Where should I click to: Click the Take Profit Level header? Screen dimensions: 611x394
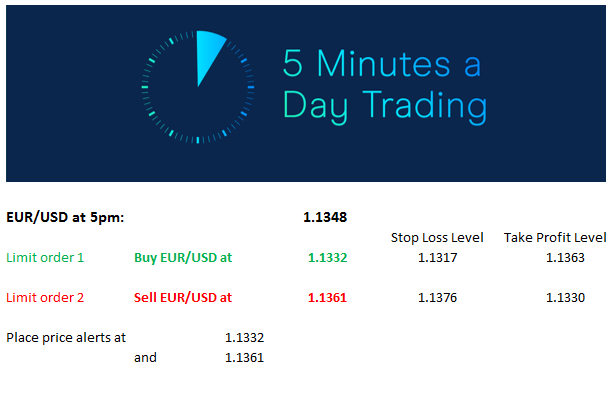555,237
